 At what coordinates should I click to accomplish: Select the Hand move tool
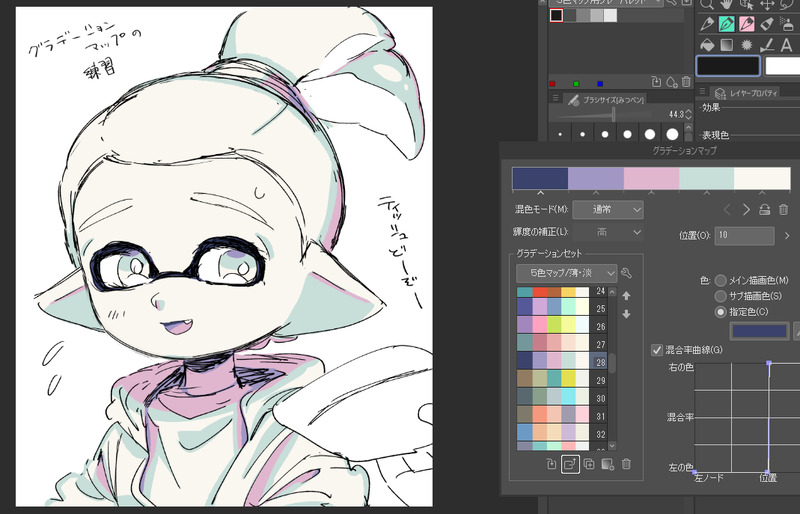coord(727,4)
